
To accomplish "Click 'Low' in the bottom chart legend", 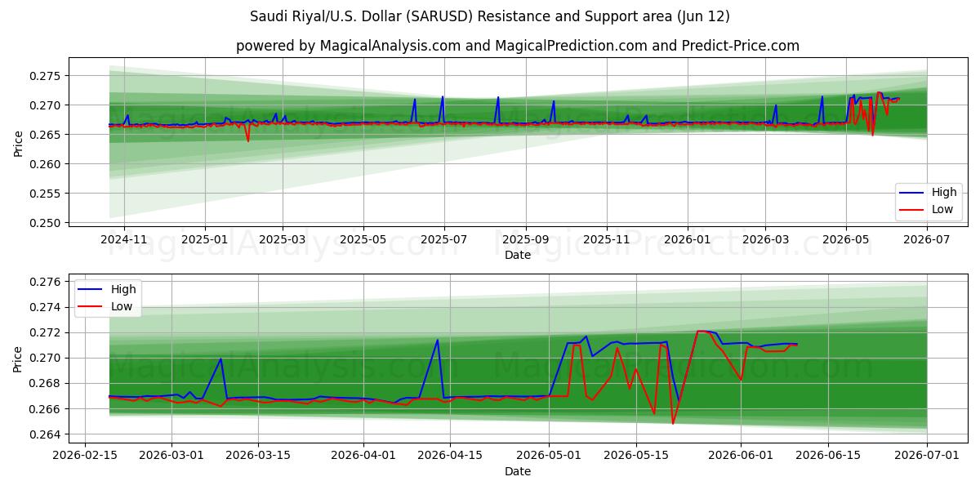I will coord(122,306).
